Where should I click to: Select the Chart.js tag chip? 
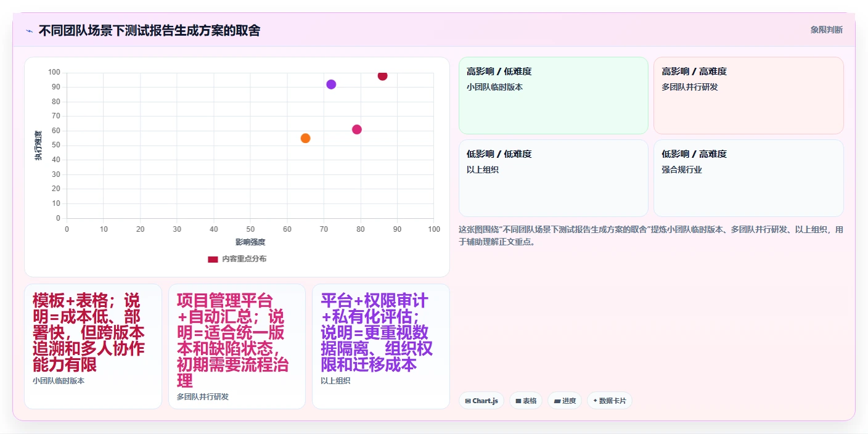tap(481, 401)
